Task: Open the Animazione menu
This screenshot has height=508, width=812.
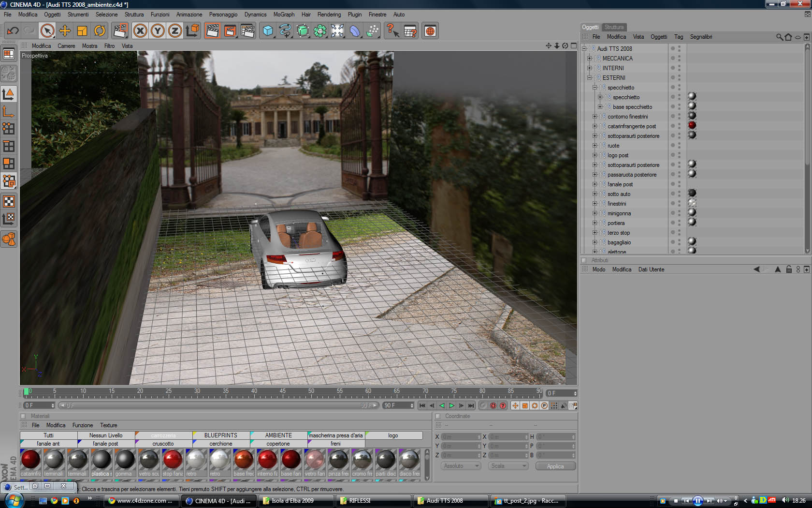Action: point(189,15)
